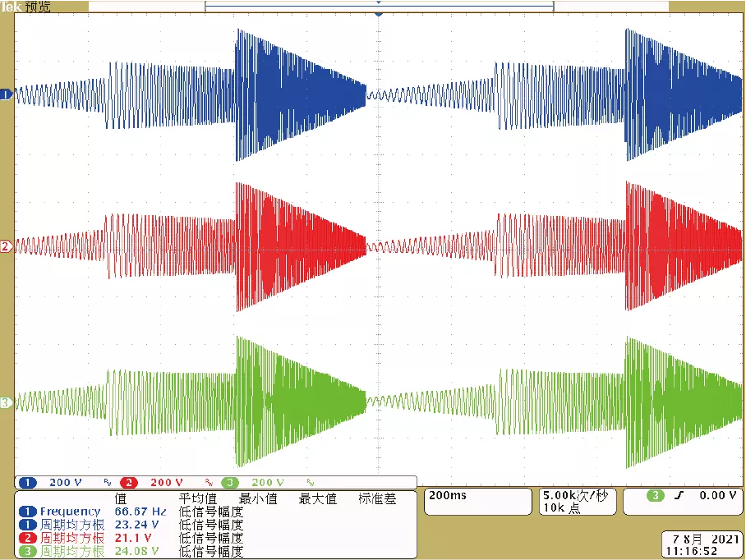
Task: Click the bandwidth limit icon for channel 2
Action: click(209, 483)
